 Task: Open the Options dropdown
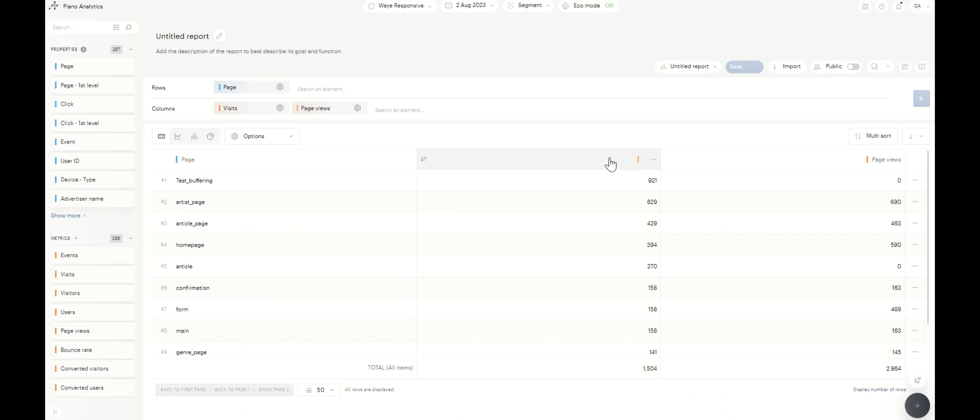pyautogui.click(x=262, y=136)
